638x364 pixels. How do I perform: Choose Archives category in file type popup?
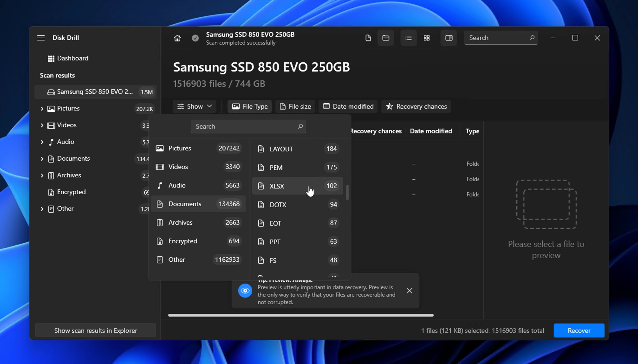pos(198,222)
